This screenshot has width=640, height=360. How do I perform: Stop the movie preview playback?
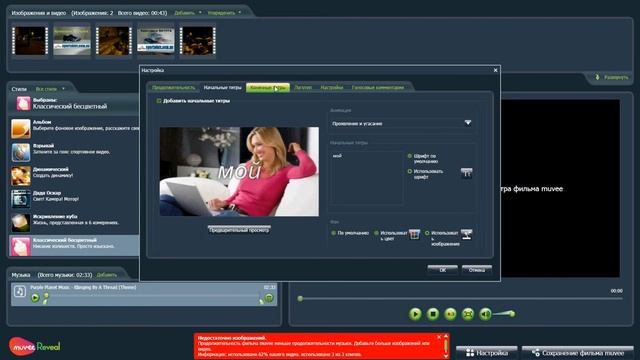tap(433, 314)
